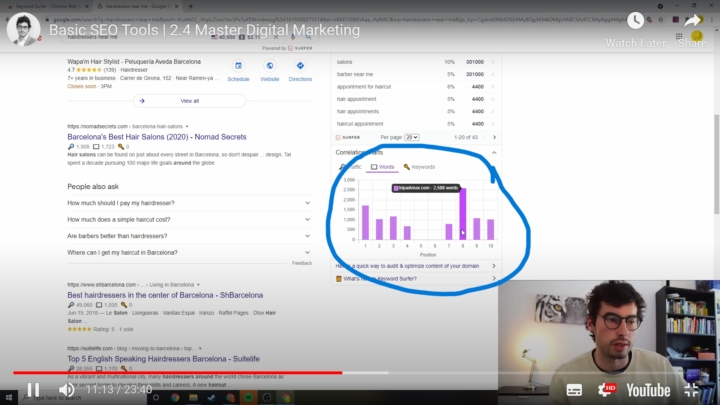Click the Directions icon
Image resolution: width=720 pixels, height=405 pixels.
click(x=300, y=66)
